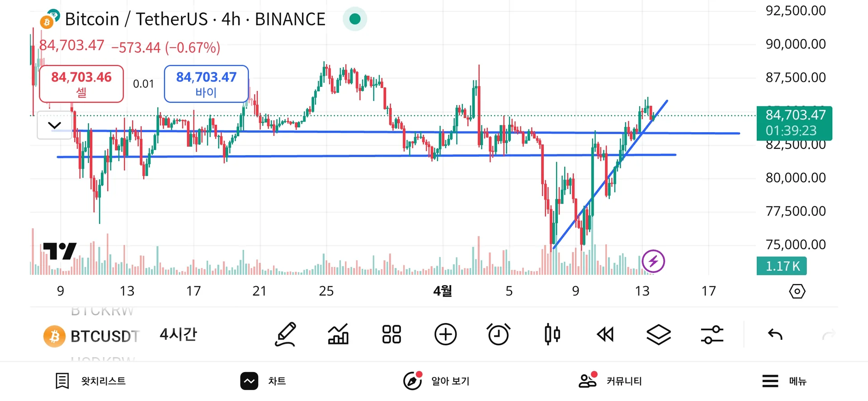Open the object tree layers icon
Viewport: 868px width, 401px height.
click(659, 335)
